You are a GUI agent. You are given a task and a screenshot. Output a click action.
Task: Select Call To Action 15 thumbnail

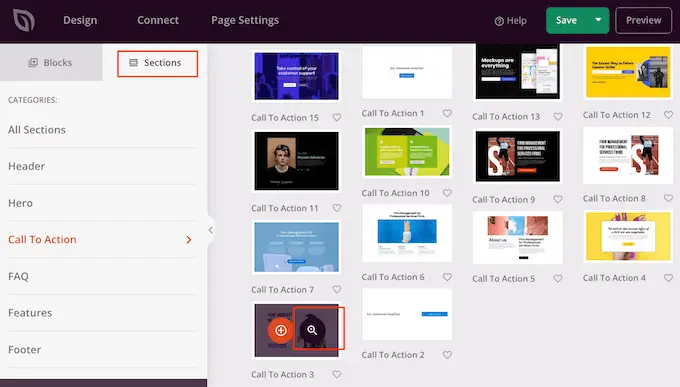point(297,76)
